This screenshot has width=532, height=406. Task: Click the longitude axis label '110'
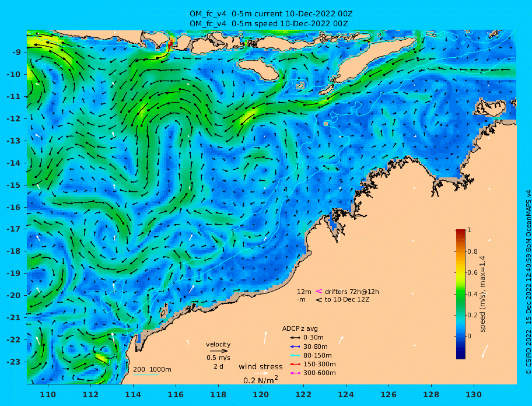click(x=48, y=394)
